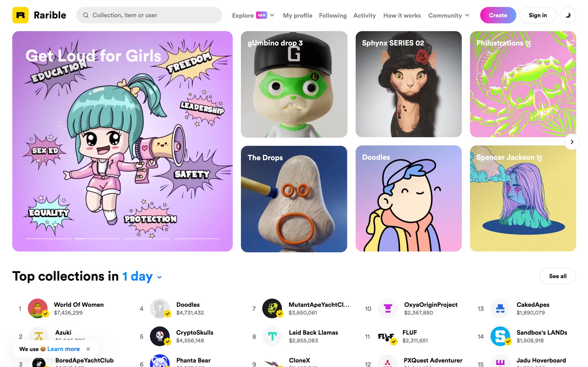The width and height of the screenshot is (588, 367).
Task: Click the Laid Back Llamas avatar
Action: [x=272, y=336]
